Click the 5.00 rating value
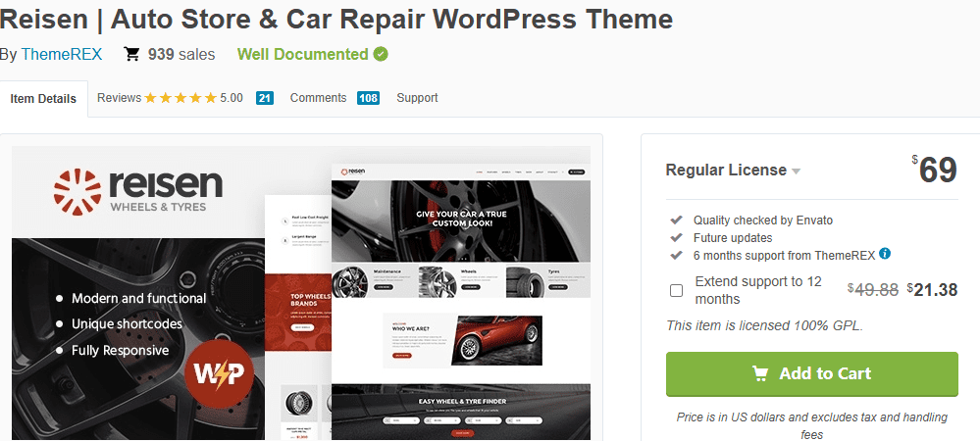Screen dimensions: 980x441 (232, 98)
